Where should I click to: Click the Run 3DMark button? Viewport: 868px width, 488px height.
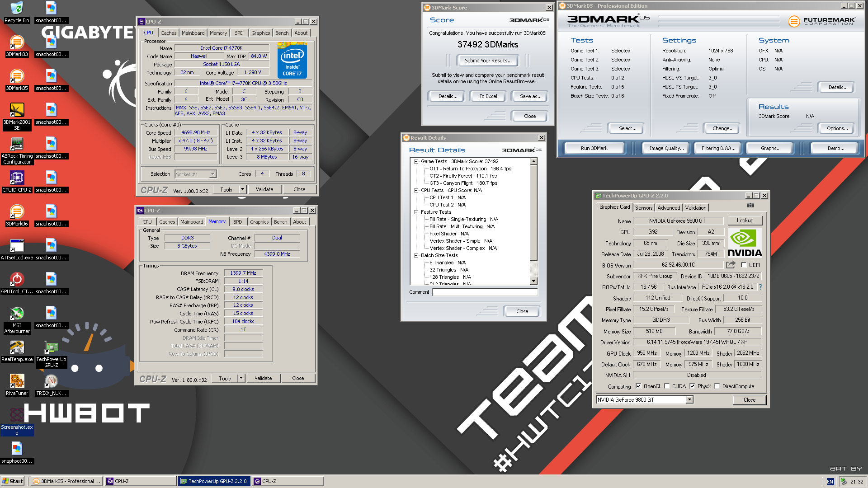594,148
